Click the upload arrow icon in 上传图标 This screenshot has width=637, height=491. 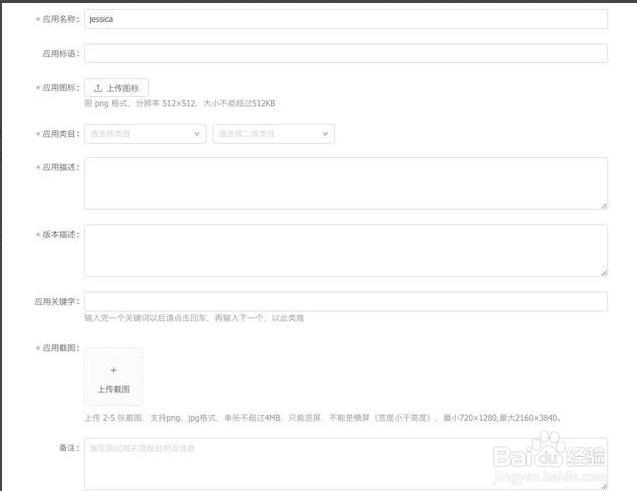coord(98,88)
